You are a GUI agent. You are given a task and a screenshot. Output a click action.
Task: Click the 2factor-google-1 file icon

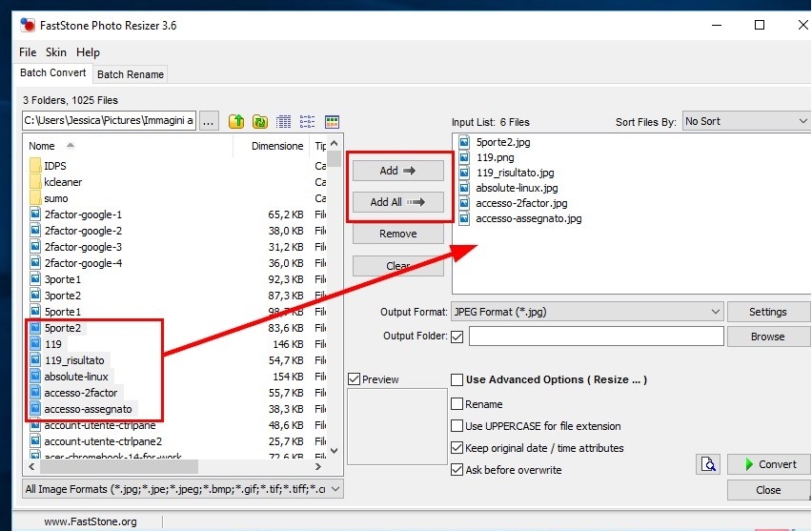pyautogui.click(x=35, y=214)
